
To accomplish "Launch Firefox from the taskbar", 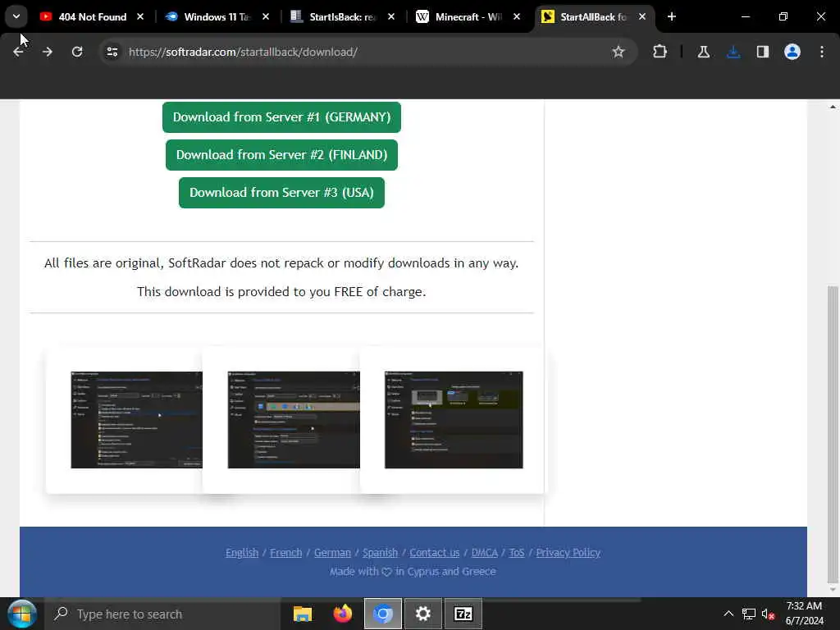I will pyautogui.click(x=343, y=614).
